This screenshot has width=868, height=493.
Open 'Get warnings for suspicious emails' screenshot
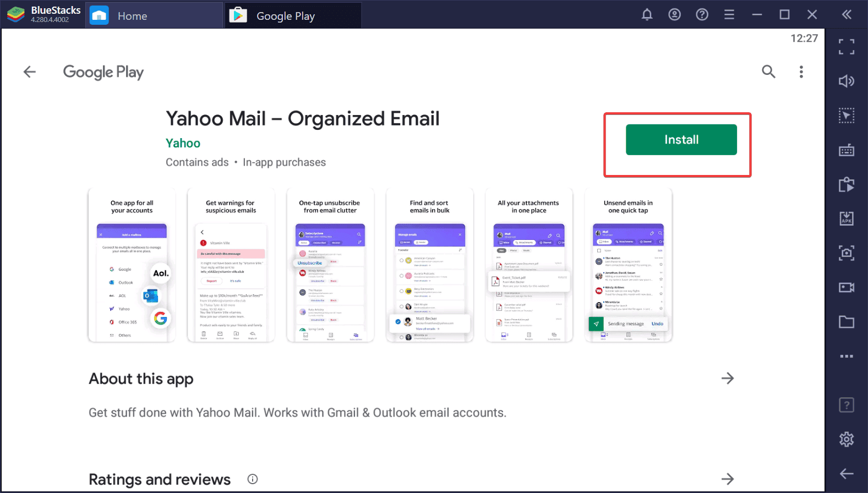(x=231, y=265)
